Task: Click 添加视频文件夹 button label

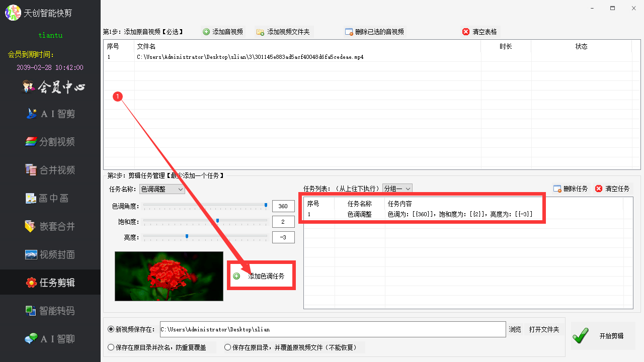Action: pyautogui.click(x=288, y=32)
